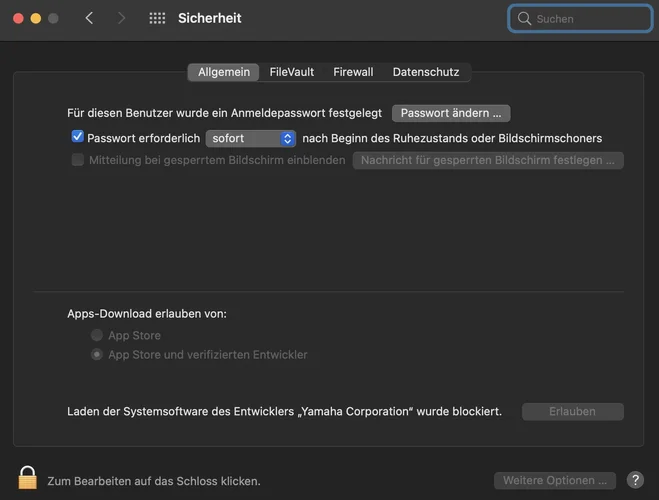This screenshot has height=500, width=659.
Task: Open the sofort delay dropdown
Action: [x=250, y=138]
